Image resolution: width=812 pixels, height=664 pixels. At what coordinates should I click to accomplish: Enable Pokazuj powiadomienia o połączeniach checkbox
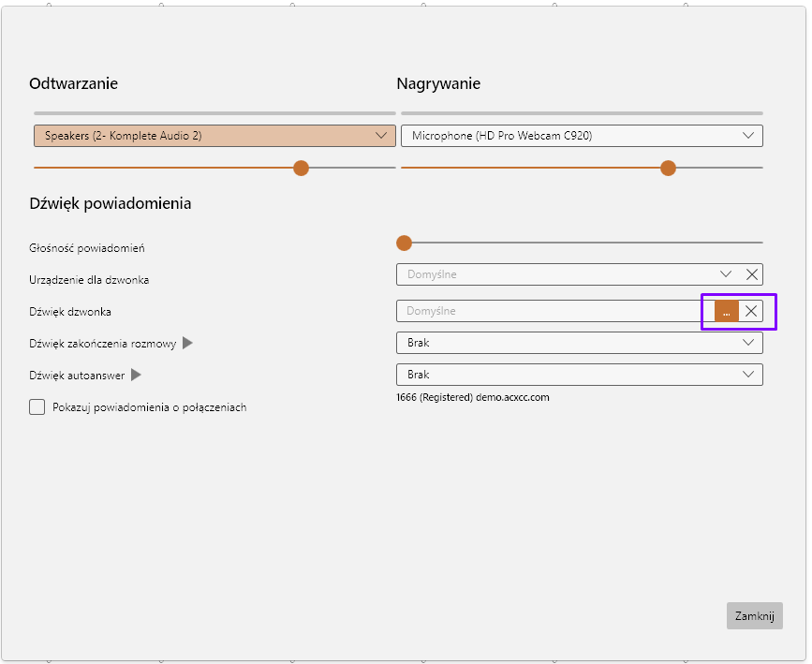tap(37, 407)
